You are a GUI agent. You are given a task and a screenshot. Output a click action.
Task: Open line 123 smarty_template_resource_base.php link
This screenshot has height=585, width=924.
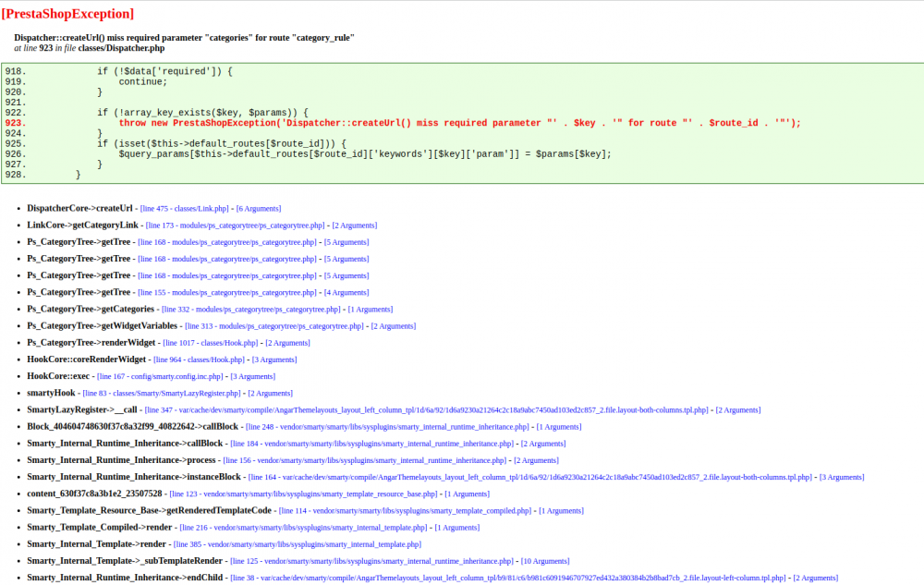coord(303,494)
